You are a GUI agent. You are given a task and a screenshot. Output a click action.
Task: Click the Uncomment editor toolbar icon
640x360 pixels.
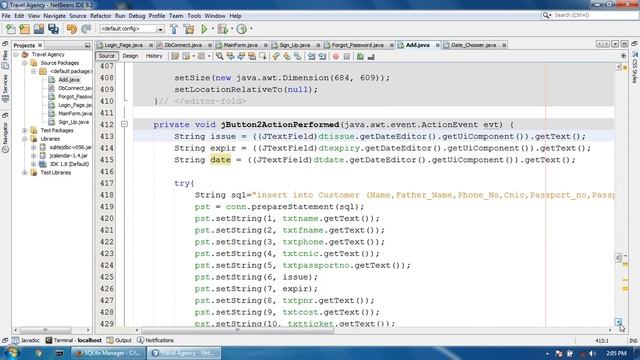(x=371, y=56)
